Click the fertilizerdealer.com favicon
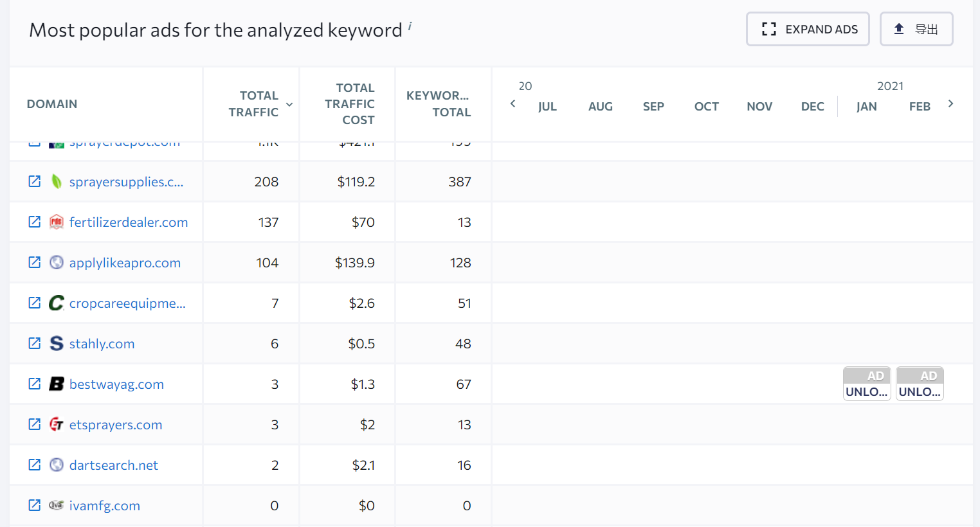This screenshot has width=980, height=527. [x=57, y=222]
